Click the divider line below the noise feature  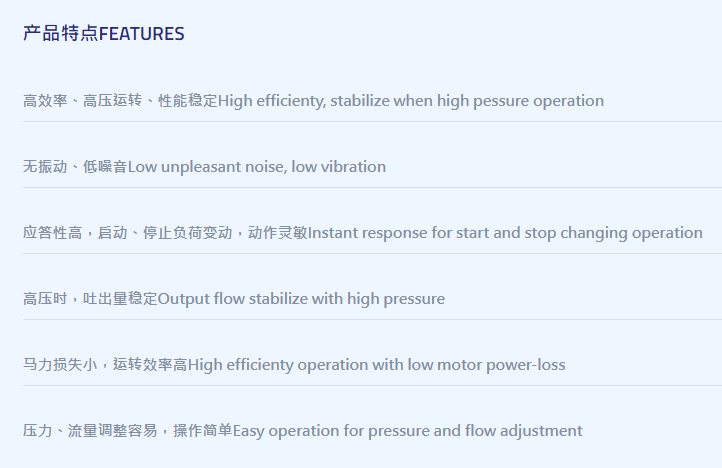(x=373, y=187)
